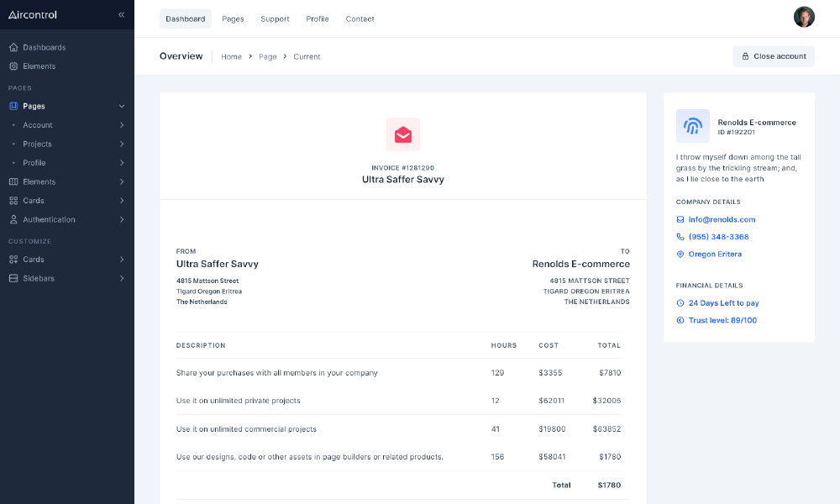Click the fingerprint icon beside Renolds E-commerce
This screenshot has width=840, height=504.
click(692, 126)
